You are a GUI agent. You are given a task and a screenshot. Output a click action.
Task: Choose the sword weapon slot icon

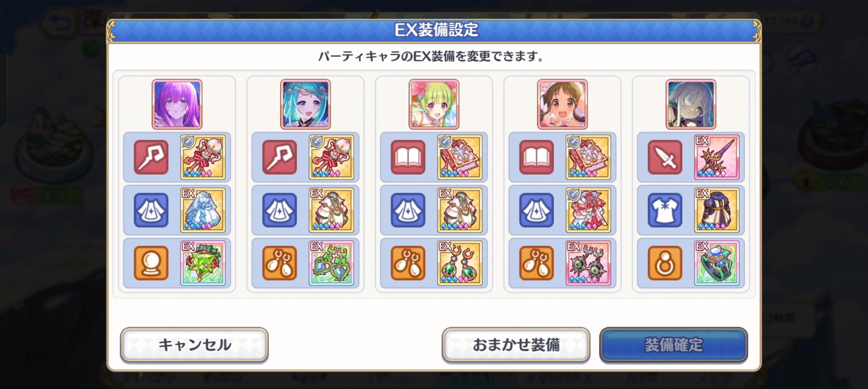coord(665,157)
